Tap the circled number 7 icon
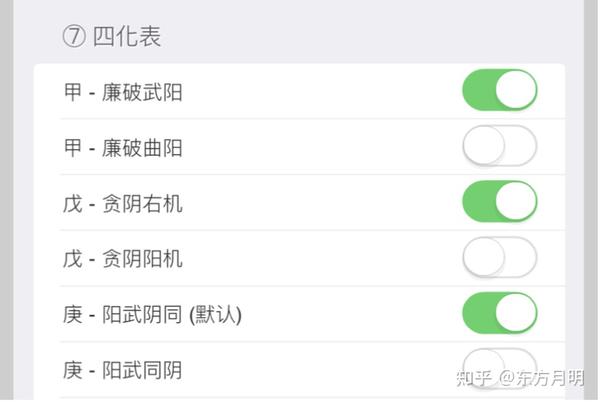 tap(73, 38)
